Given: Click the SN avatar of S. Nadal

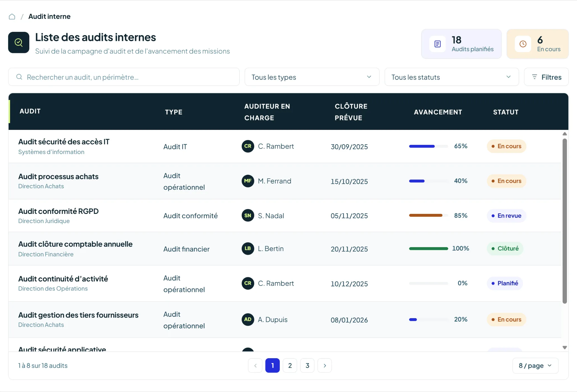Looking at the screenshot, I should [248, 216].
